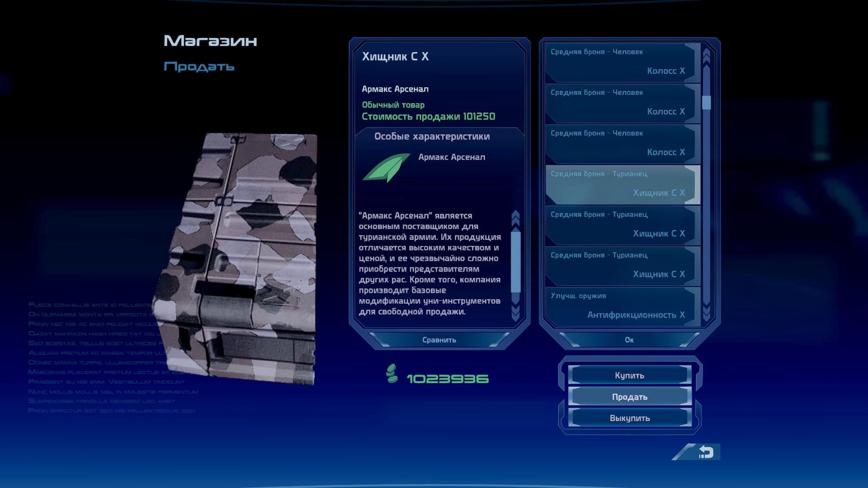This screenshot has width=868, height=488.
Task: Click inventory list scroll-down double chevron
Action: pos(706,313)
